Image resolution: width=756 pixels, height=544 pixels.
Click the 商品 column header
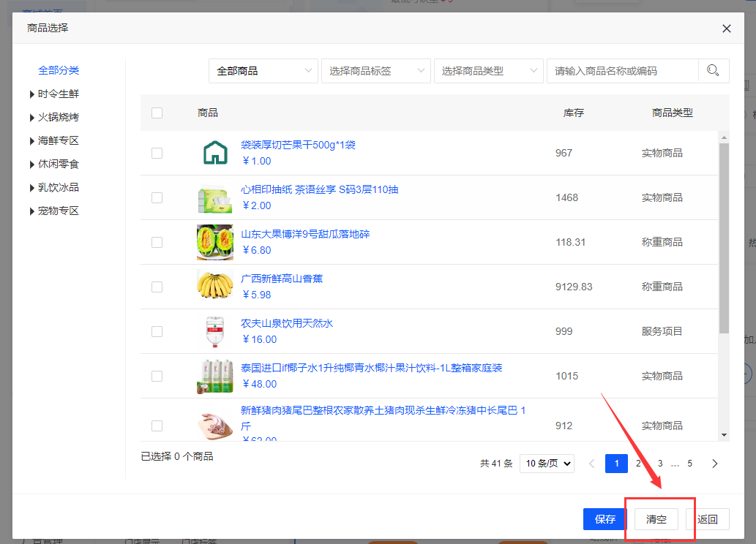click(x=208, y=113)
